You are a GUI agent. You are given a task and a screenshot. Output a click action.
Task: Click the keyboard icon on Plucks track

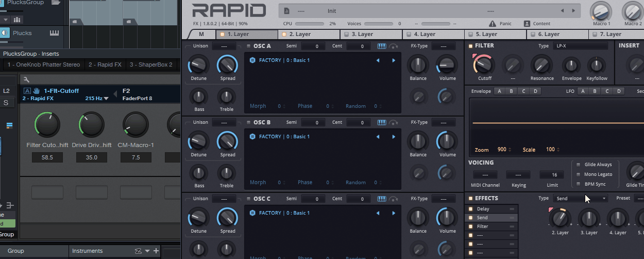tap(55, 33)
